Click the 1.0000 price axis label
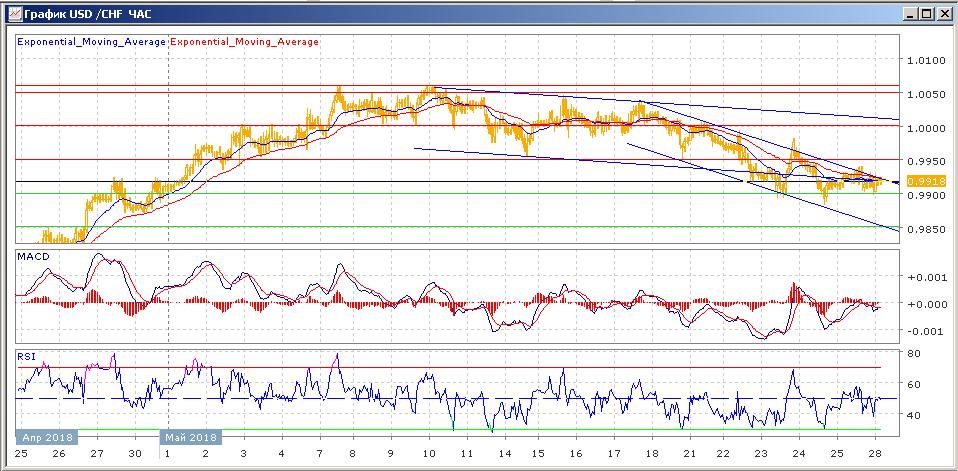Image resolution: width=958 pixels, height=471 pixels. (x=926, y=128)
